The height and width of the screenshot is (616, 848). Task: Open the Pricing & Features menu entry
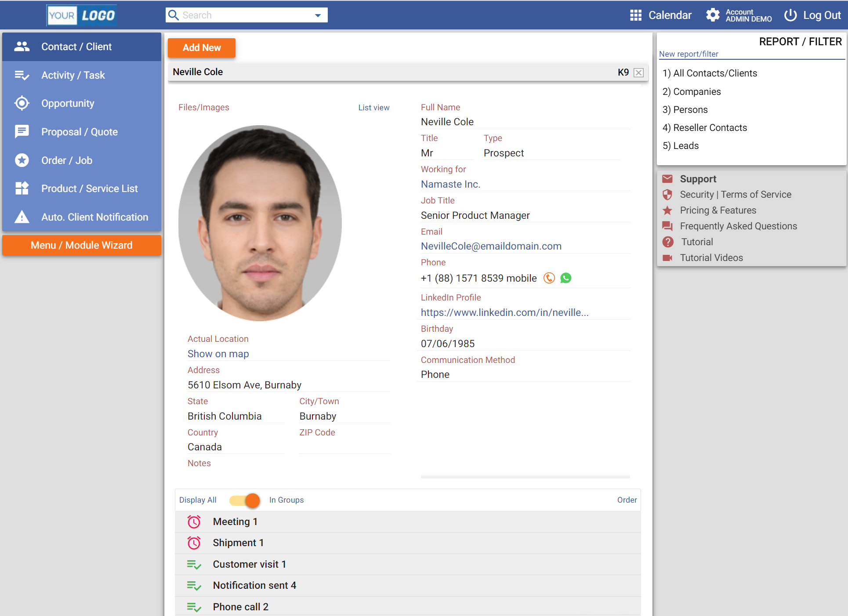tap(718, 210)
